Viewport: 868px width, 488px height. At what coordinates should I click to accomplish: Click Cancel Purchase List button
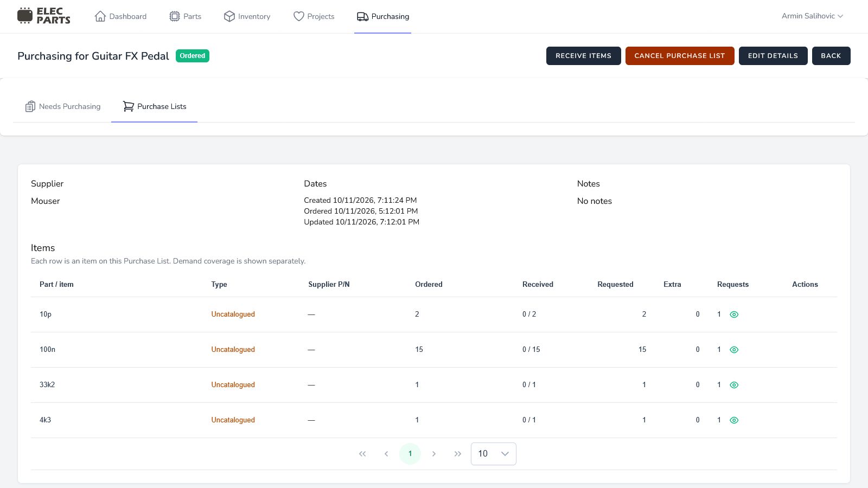[x=680, y=56]
